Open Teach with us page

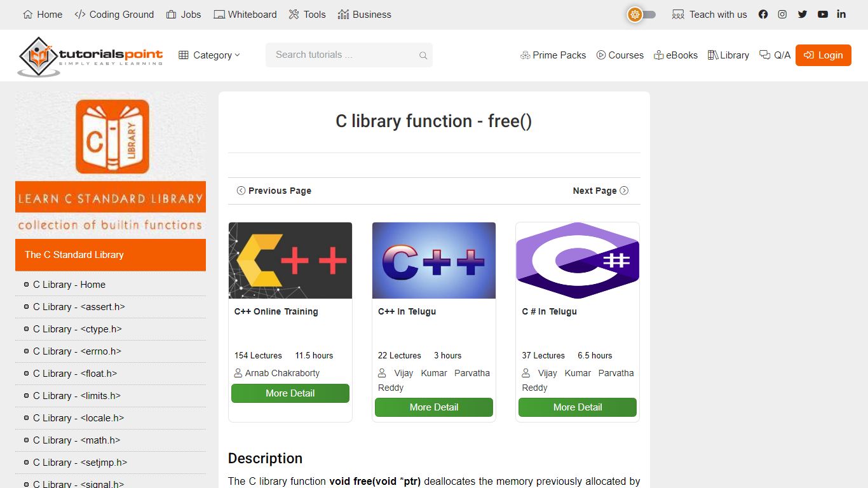(x=710, y=15)
